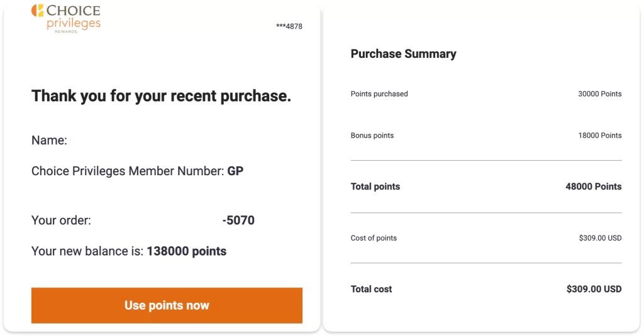Viewport: 644px width, 336px height.
Task: Click the Name label
Action: coord(49,140)
